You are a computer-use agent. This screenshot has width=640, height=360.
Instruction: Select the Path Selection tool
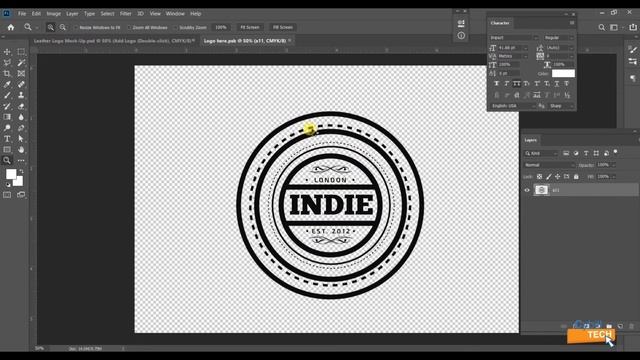[x=21, y=139]
